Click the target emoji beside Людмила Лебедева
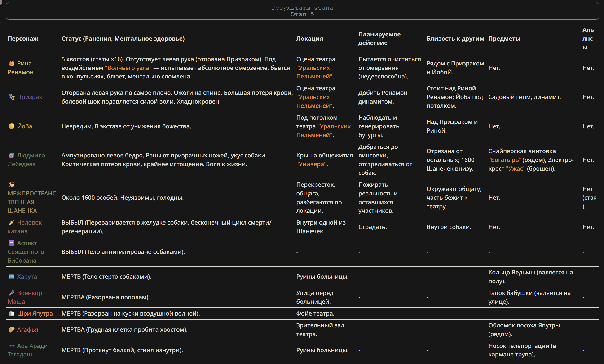The height and width of the screenshot is (364, 604). point(12,155)
